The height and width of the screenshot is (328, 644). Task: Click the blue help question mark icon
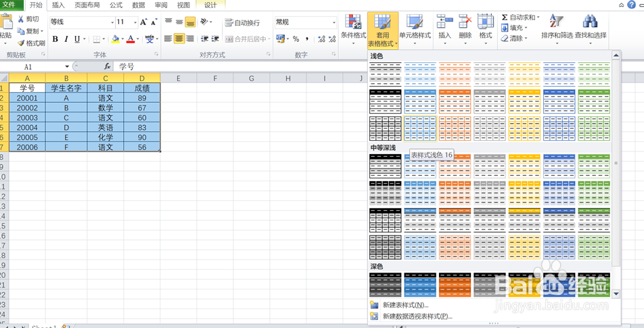coord(631,5)
